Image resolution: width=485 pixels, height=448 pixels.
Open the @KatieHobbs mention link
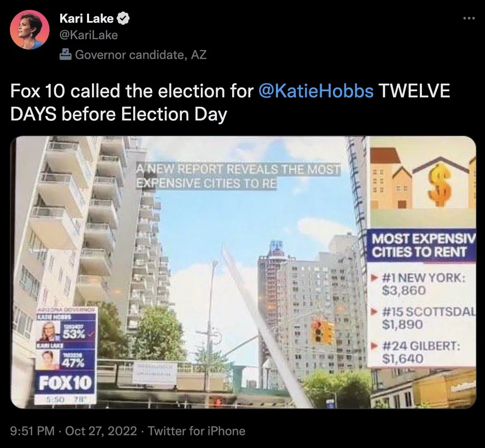[x=316, y=91]
